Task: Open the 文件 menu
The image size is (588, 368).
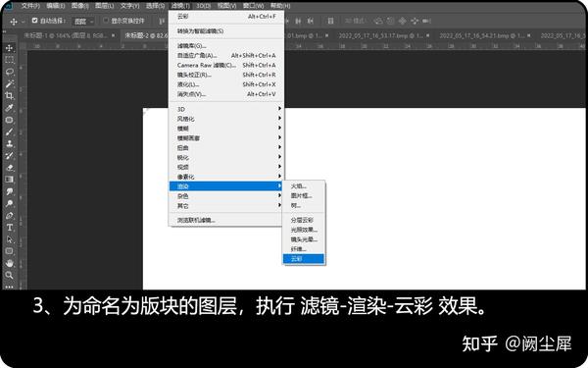Action: pyautogui.click(x=30, y=6)
